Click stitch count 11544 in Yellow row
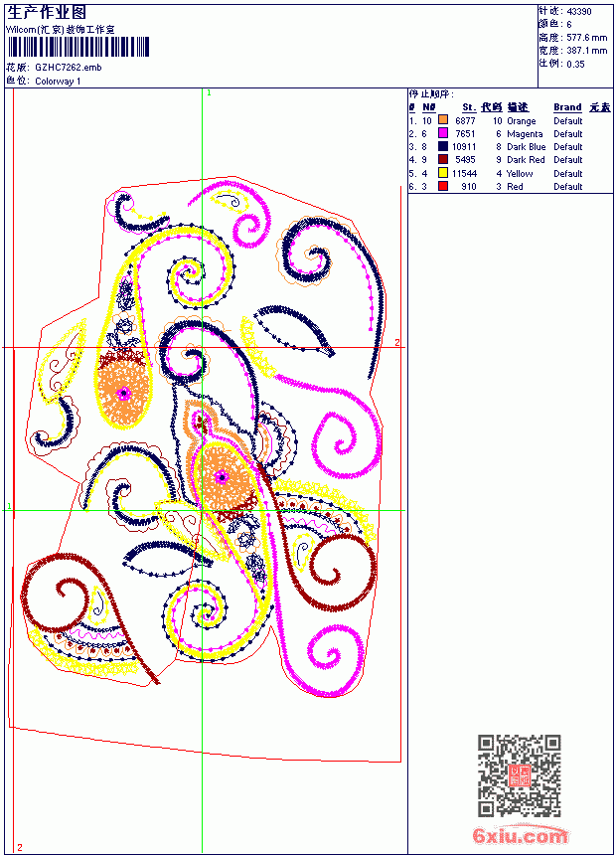Image resolution: width=616 pixels, height=855 pixels. (x=464, y=174)
